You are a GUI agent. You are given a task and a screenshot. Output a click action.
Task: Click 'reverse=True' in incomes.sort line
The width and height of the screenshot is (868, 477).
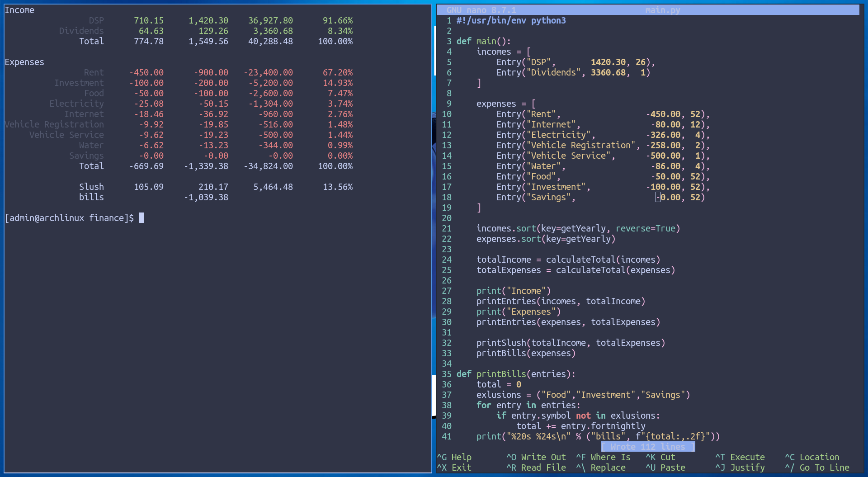click(x=646, y=228)
